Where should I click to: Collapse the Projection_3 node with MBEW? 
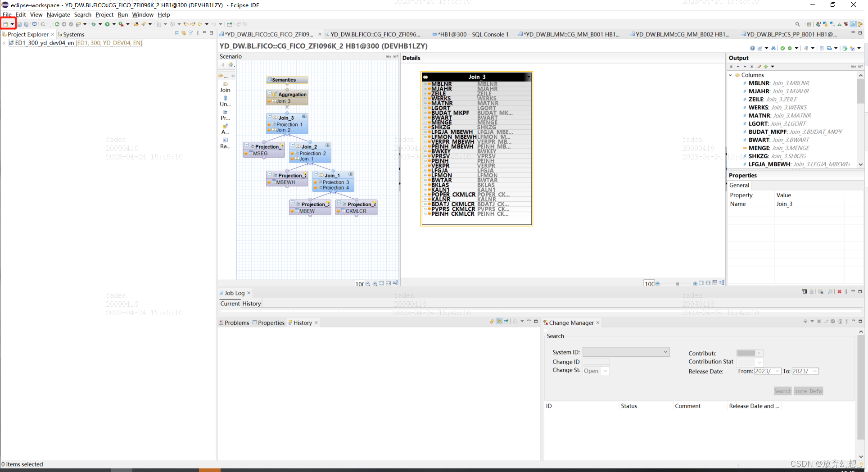pyautogui.click(x=293, y=203)
